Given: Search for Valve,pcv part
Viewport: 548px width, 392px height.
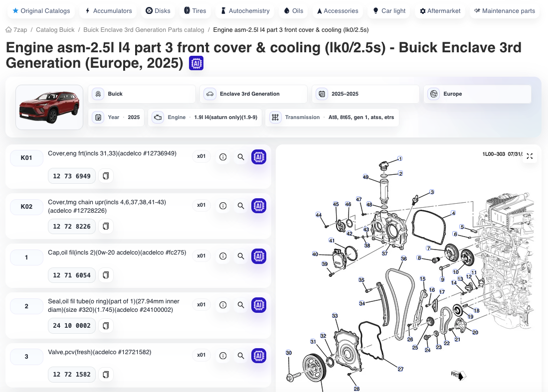Looking at the screenshot, I should [x=241, y=355].
